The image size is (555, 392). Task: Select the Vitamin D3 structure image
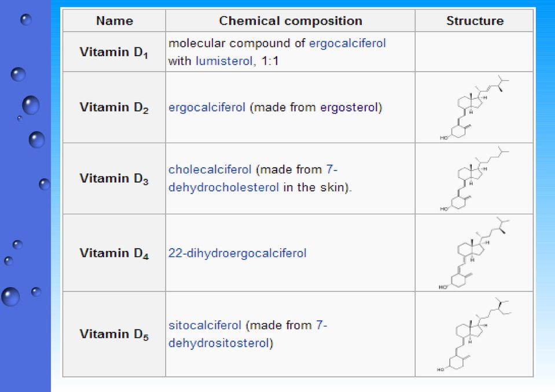point(475,179)
